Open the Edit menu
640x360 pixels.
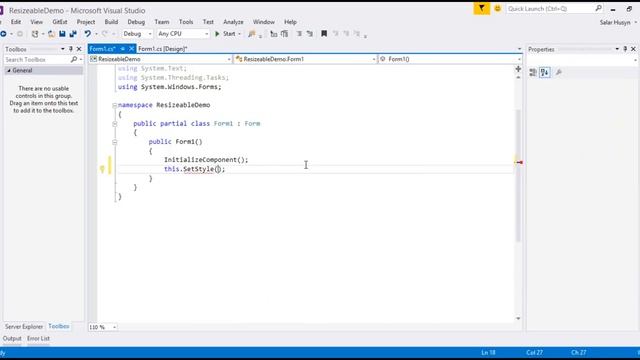click(16, 22)
